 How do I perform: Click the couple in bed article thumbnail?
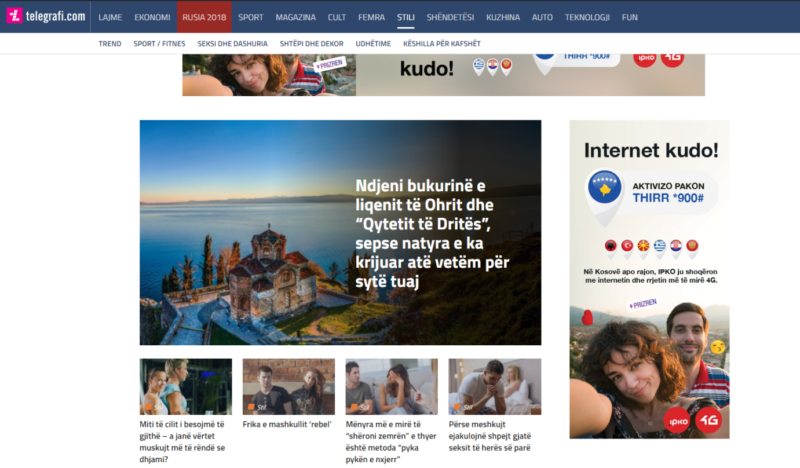(494, 386)
